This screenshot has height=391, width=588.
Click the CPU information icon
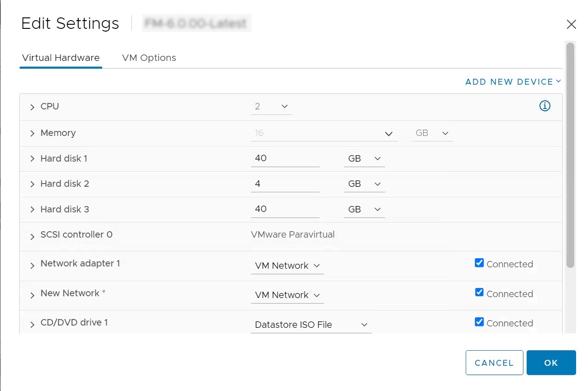pyautogui.click(x=544, y=106)
